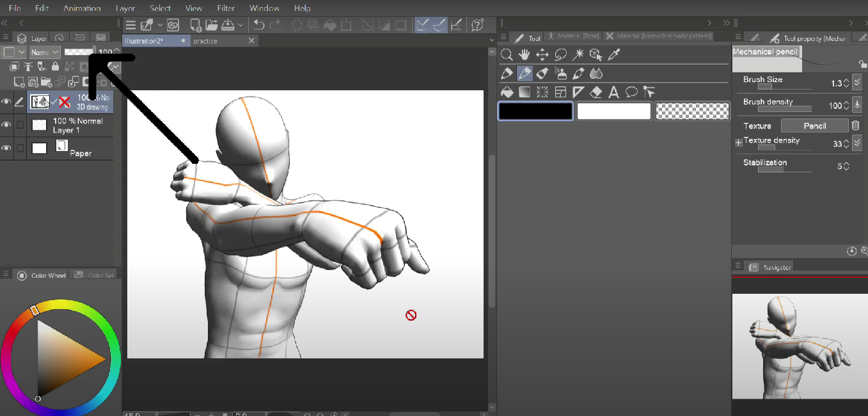Viewport: 868px width, 416px height.
Task: Select the Auto select magic wand tool
Action: [x=578, y=55]
